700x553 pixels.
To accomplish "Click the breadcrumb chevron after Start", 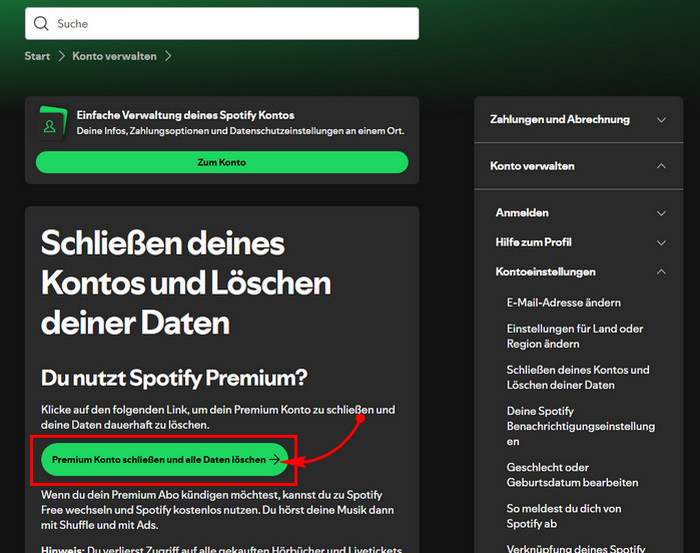I will point(62,56).
